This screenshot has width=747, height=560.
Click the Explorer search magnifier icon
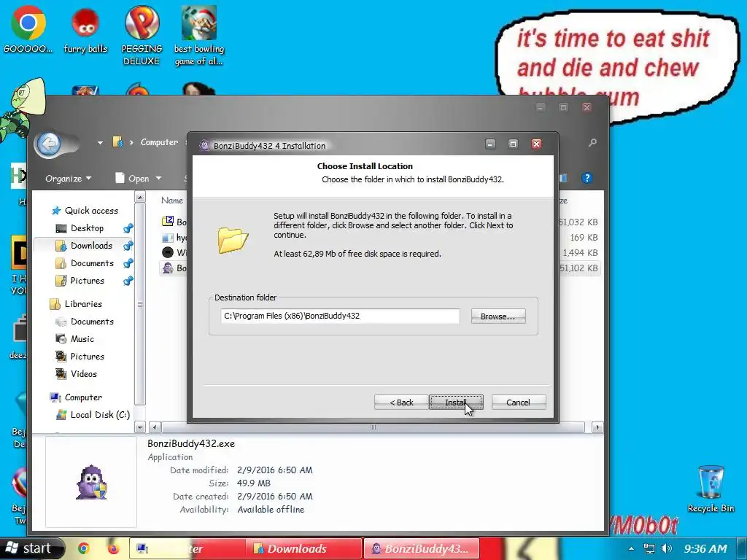pyautogui.click(x=592, y=142)
